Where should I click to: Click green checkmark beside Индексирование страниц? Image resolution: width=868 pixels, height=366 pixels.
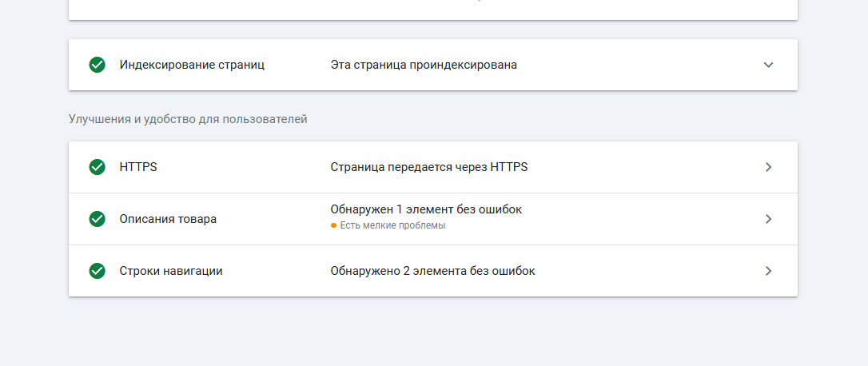click(x=98, y=65)
